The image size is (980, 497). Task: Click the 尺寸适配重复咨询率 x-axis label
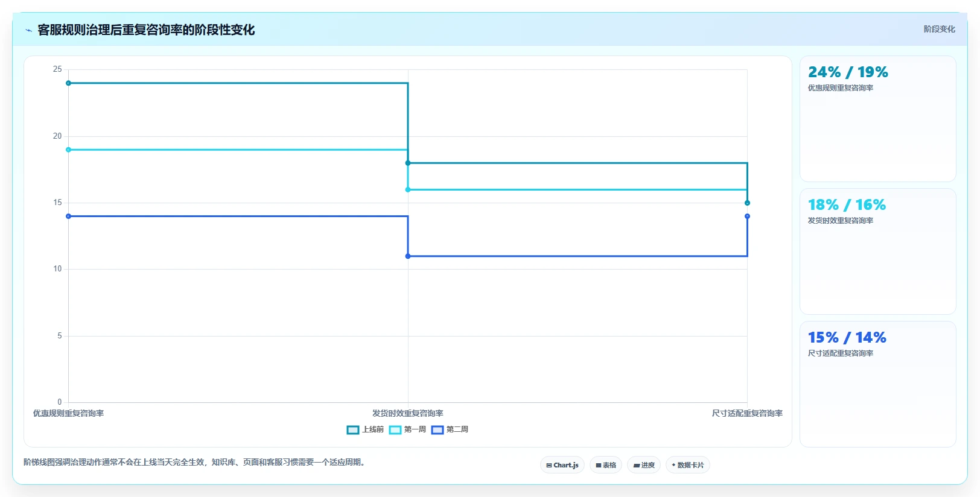pos(747,413)
